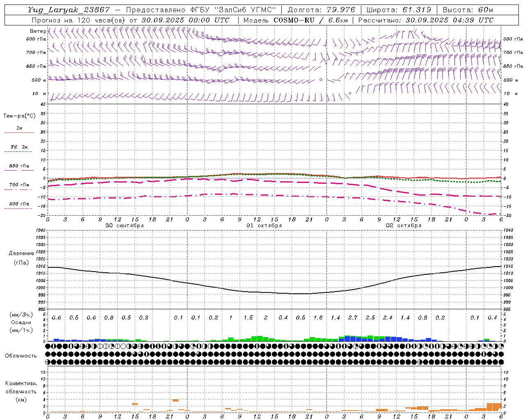Click the orange convective bar at 15h on 30 сентября
Image resolution: width=525 pixels, height=420 pixels.
click(135, 404)
